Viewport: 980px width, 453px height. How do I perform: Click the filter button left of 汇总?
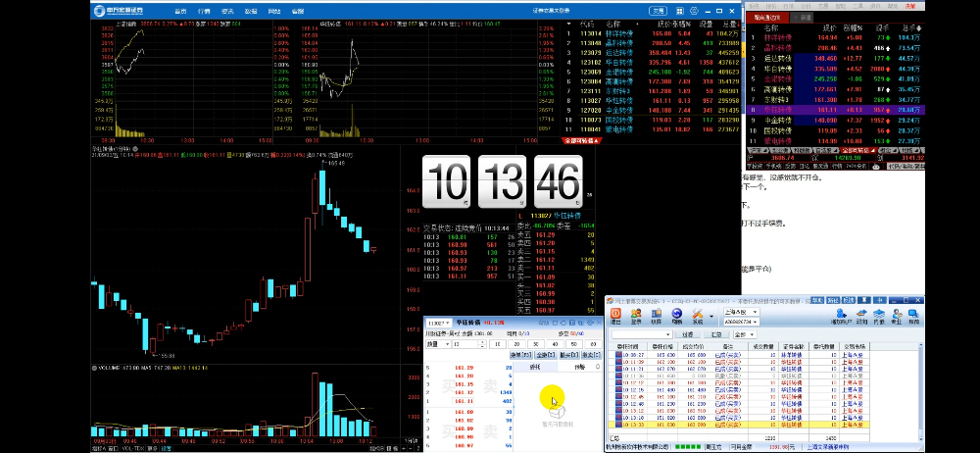(688, 334)
